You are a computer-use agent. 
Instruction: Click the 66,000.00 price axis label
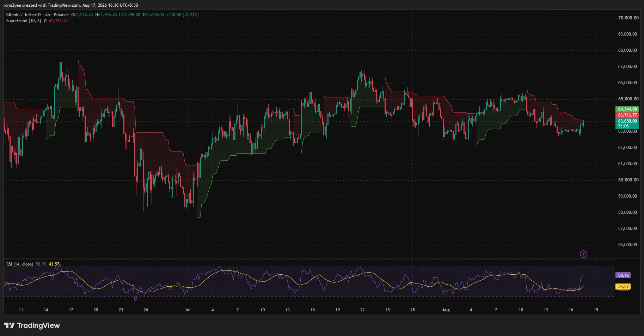(627, 83)
